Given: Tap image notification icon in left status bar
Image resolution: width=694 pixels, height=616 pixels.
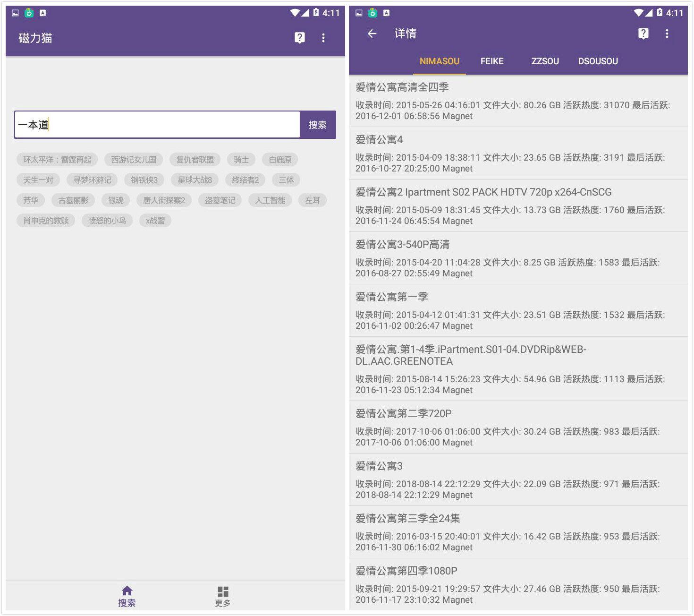Looking at the screenshot, I should pos(16,13).
